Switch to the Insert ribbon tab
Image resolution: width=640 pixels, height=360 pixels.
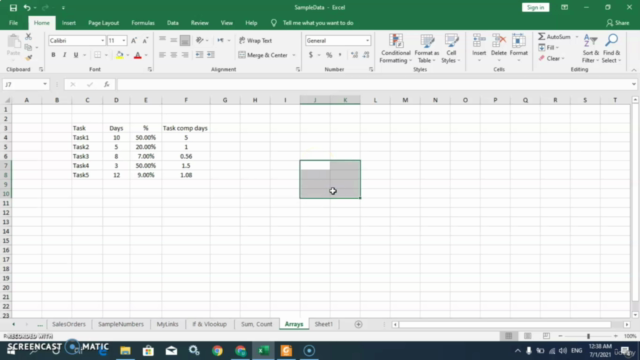click(69, 23)
